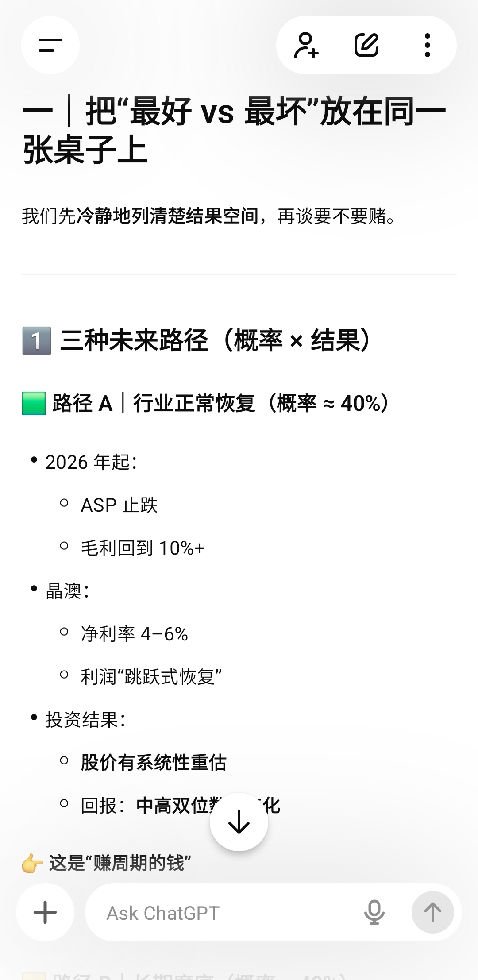Tap the scroll-to-bottom arrow button

pos(239,822)
